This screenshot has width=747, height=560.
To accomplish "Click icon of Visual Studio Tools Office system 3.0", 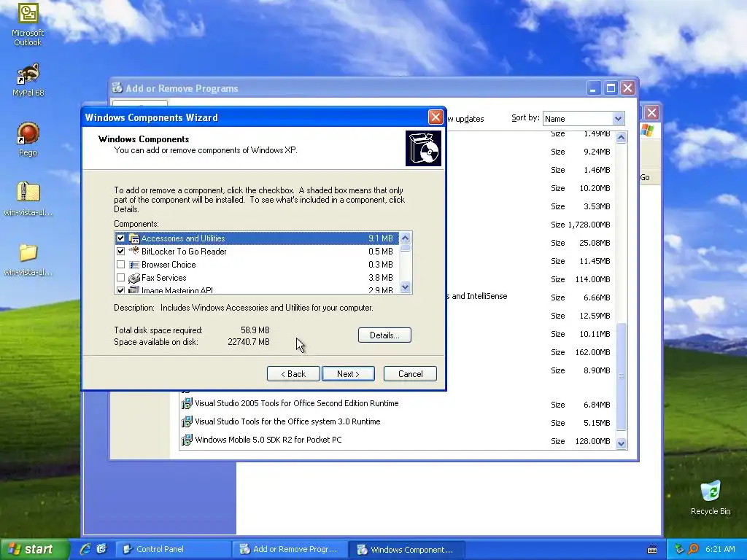I will 187,421.
